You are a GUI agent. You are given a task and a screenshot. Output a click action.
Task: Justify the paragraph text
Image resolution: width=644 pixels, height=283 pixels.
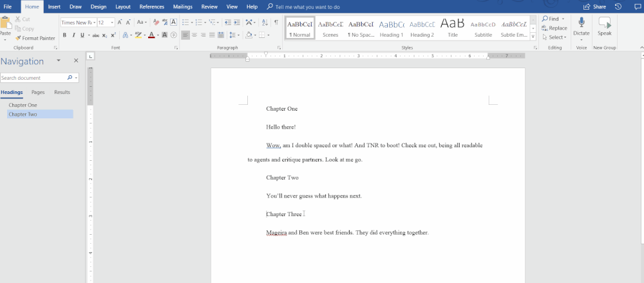[x=212, y=35]
